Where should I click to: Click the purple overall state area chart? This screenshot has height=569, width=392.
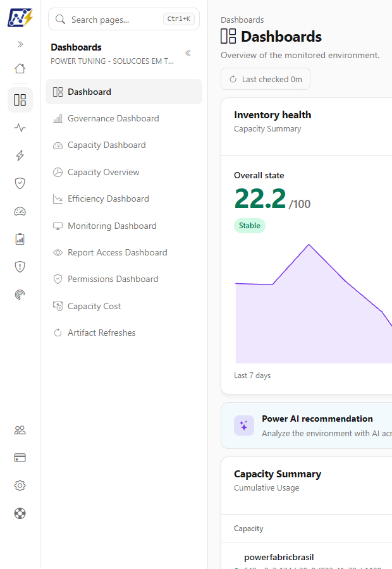(x=314, y=303)
